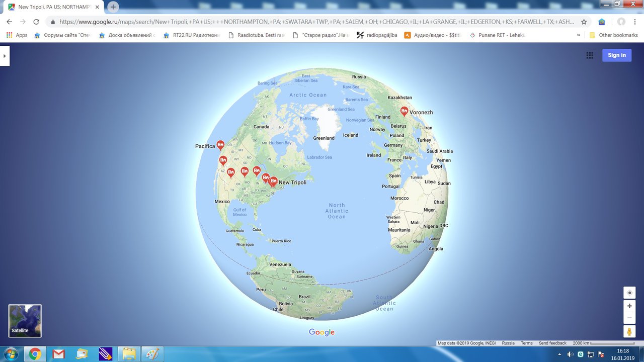Open the Доска объявлений bookmark
Screen dimensions: 644x362
127,35
